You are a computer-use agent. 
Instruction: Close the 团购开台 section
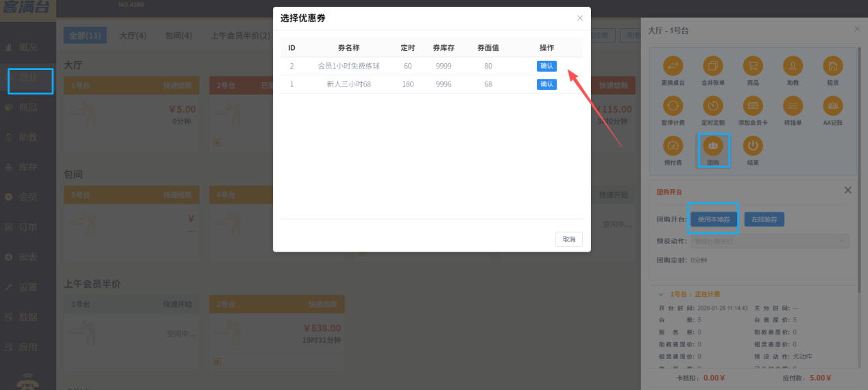(x=847, y=190)
